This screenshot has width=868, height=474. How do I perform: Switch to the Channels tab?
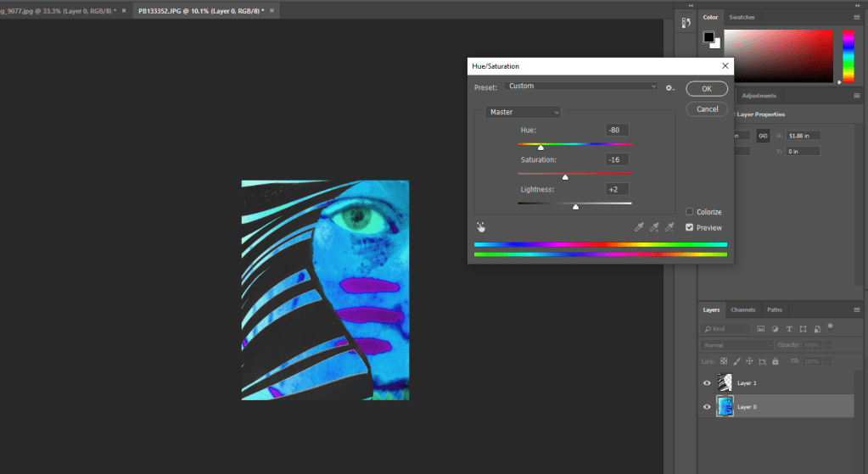click(x=743, y=309)
